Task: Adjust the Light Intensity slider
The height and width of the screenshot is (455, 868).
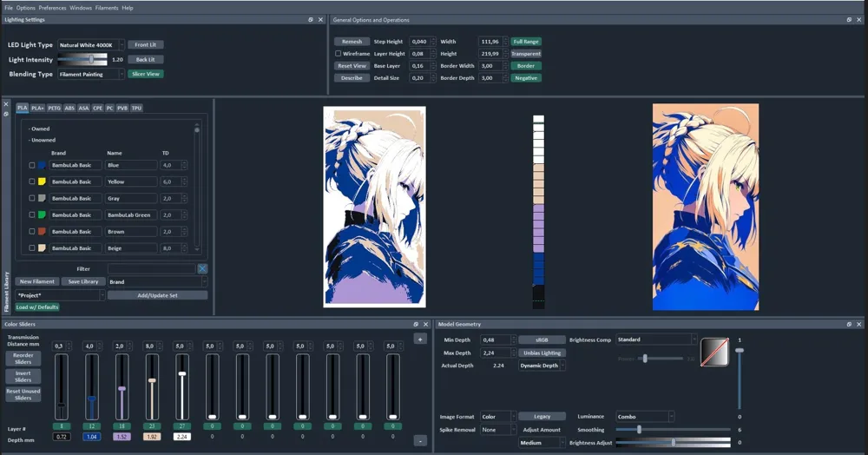Action: pyautogui.click(x=82, y=59)
